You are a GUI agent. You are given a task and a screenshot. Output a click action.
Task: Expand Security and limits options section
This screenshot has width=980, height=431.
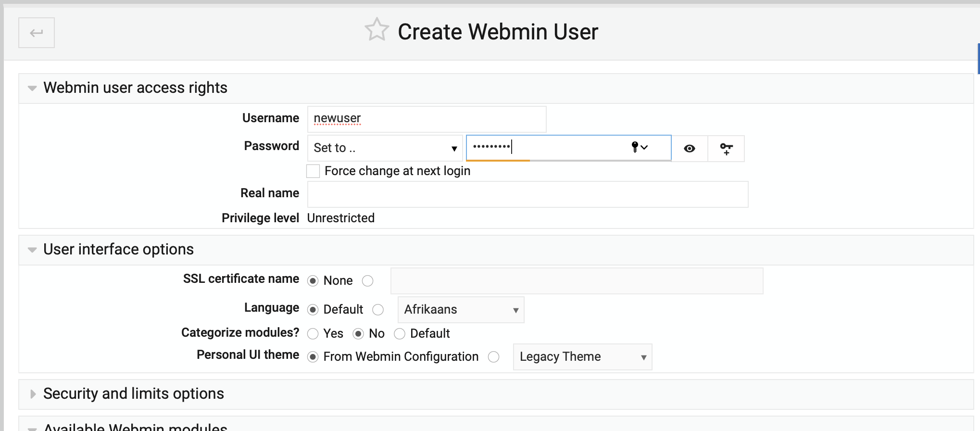click(33, 394)
